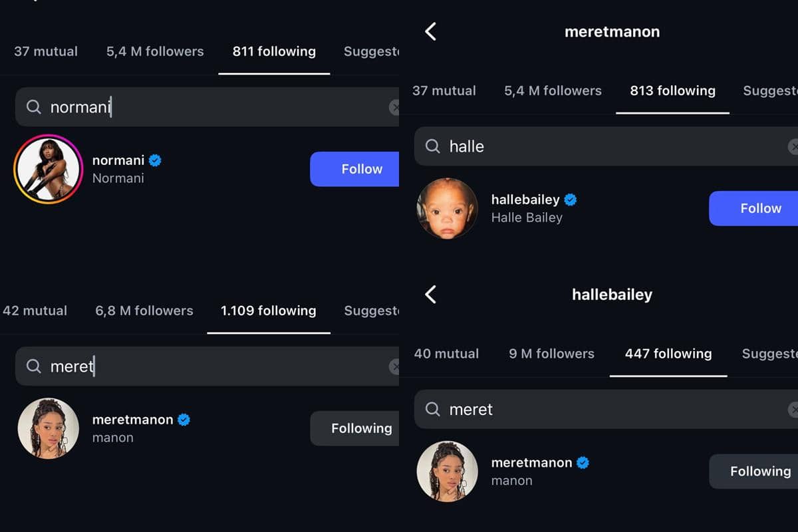
Task: Click the magnifier icon in the normani search
Action: (x=33, y=107)
